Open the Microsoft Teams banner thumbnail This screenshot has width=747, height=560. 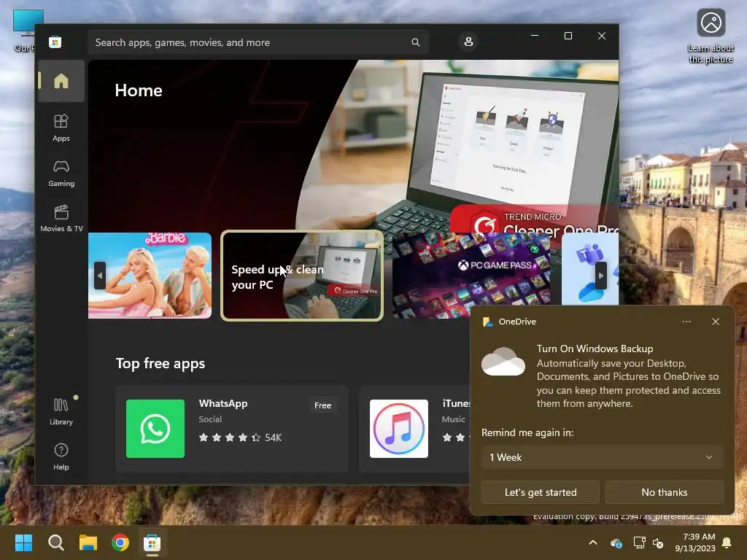point(589,270)
